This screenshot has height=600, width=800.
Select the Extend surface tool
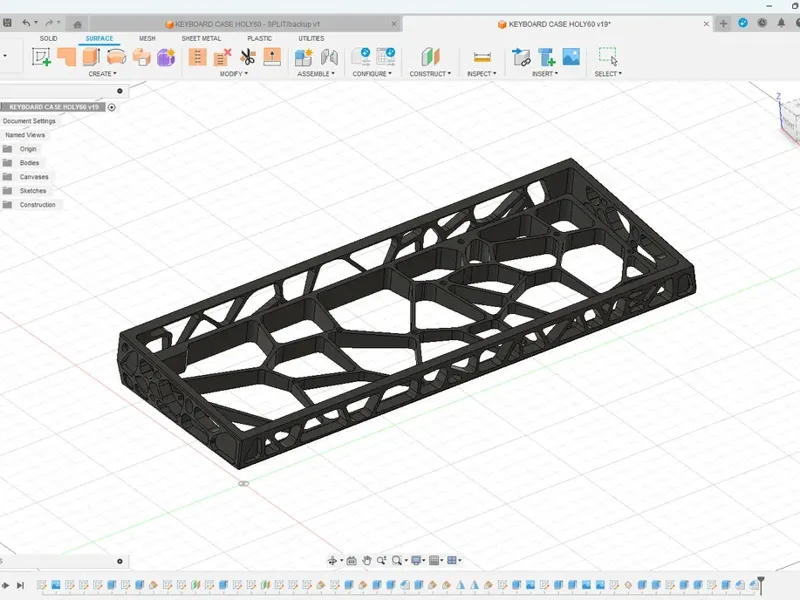pyautogui.click(x=272, y=57)
